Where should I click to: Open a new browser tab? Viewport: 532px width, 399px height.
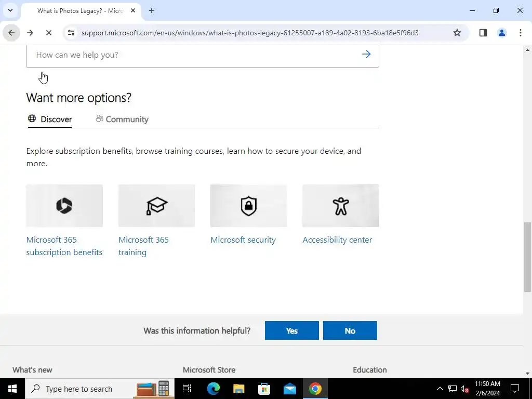pos(152,10)
